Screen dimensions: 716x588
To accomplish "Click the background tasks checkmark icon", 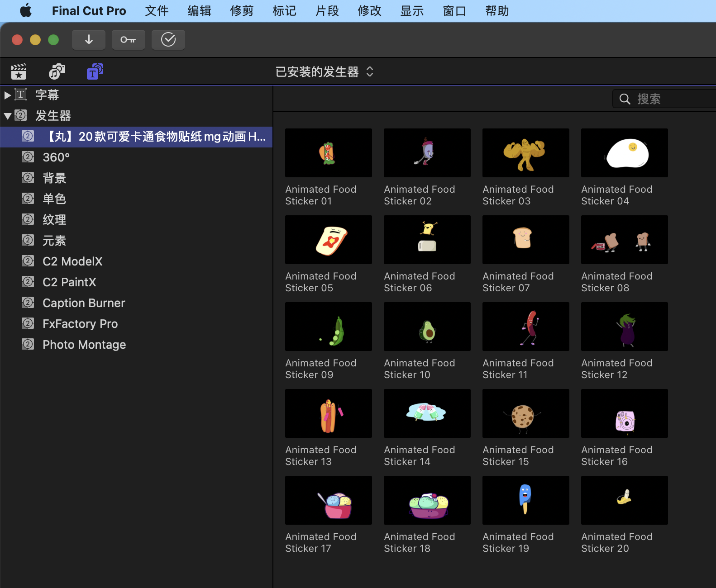I will coord(168,40).
